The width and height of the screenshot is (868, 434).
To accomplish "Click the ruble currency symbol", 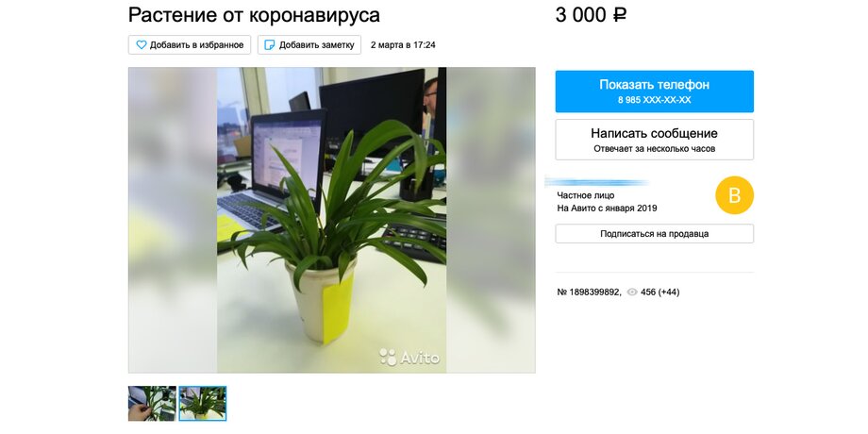I will (619, 15).
